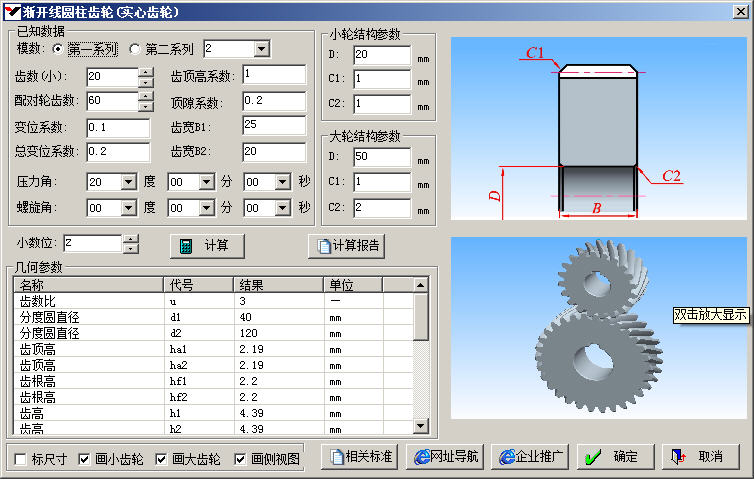The image size is (755, 480).
Task: Expand the 压力角 degrees dropdown
Action: pyautogui.click(x=128, y=182)
